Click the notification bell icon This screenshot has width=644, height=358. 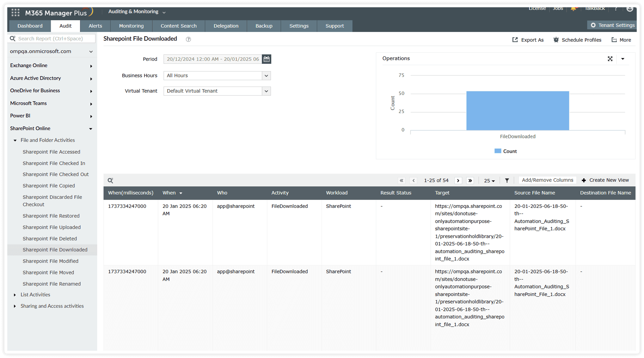click(574, 9)
